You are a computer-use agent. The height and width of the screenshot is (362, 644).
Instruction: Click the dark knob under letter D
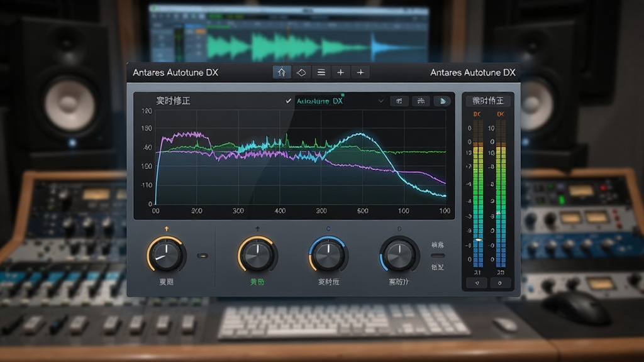399,255
